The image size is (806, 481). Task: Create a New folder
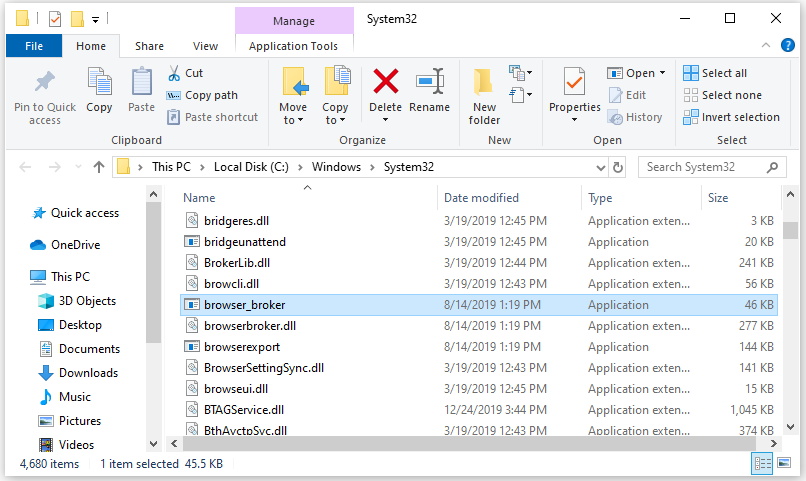(x=484, y=96)
